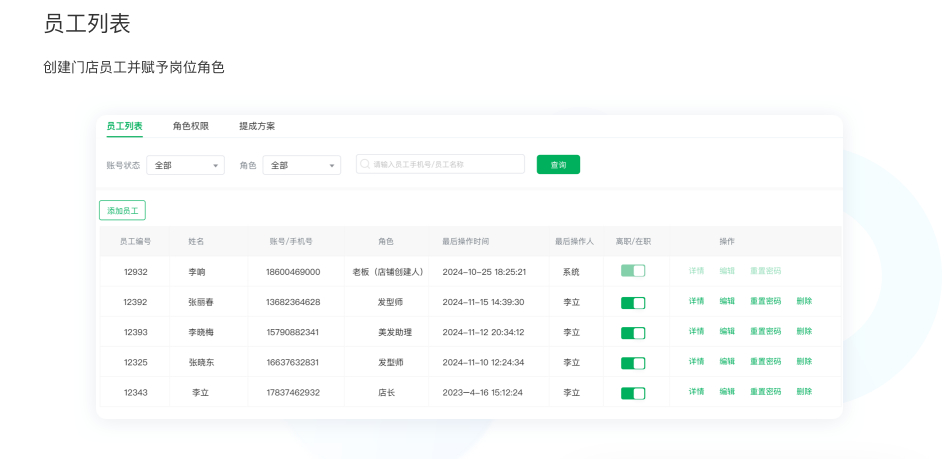Open the 账号状态 dropdown
The image size is (950, 459).
185,165
